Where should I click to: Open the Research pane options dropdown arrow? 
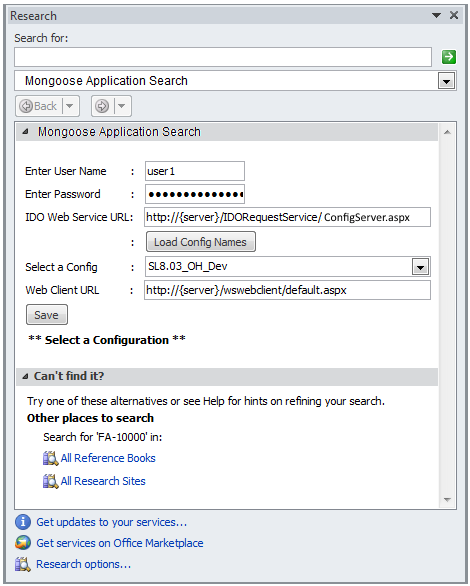point(436,15)
